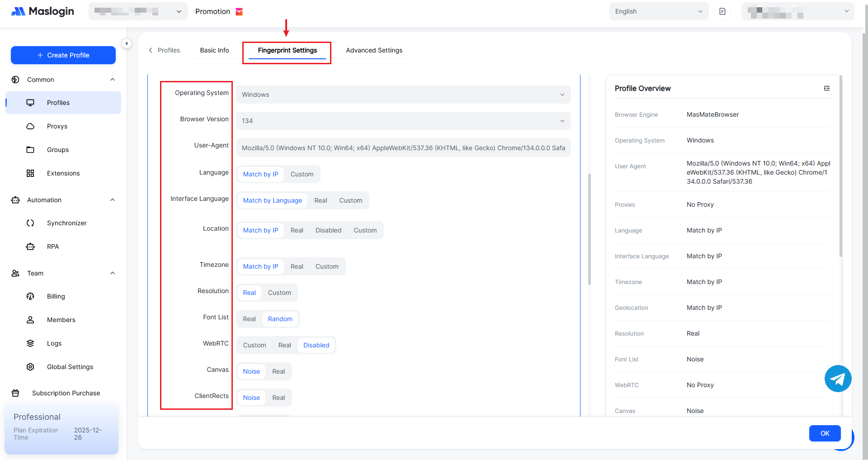Set Font List to Real

coord(249,319)
